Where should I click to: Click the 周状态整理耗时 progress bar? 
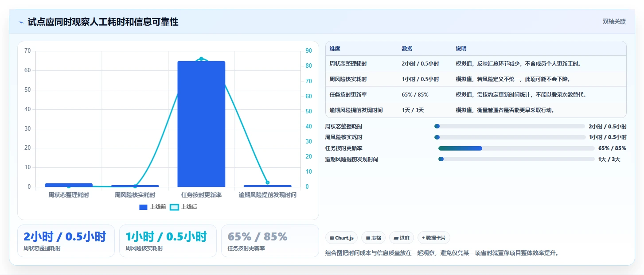[x=510, y=126]
